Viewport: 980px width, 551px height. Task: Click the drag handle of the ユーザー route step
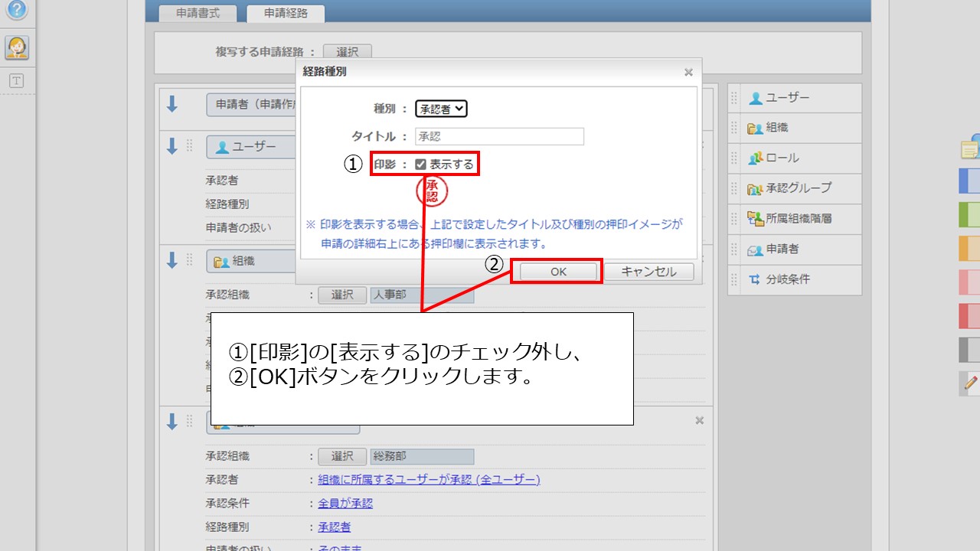click(x=190, y=146)
